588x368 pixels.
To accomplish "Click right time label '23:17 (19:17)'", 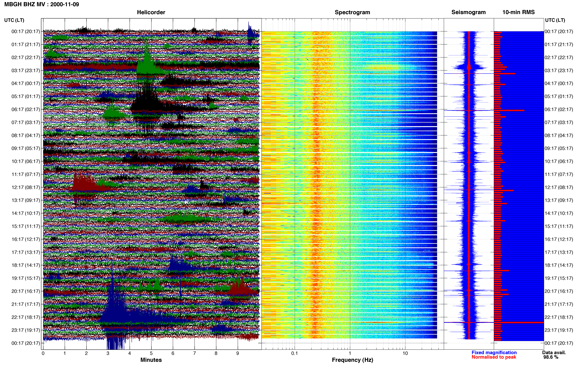I will click(x=559, y=330).
